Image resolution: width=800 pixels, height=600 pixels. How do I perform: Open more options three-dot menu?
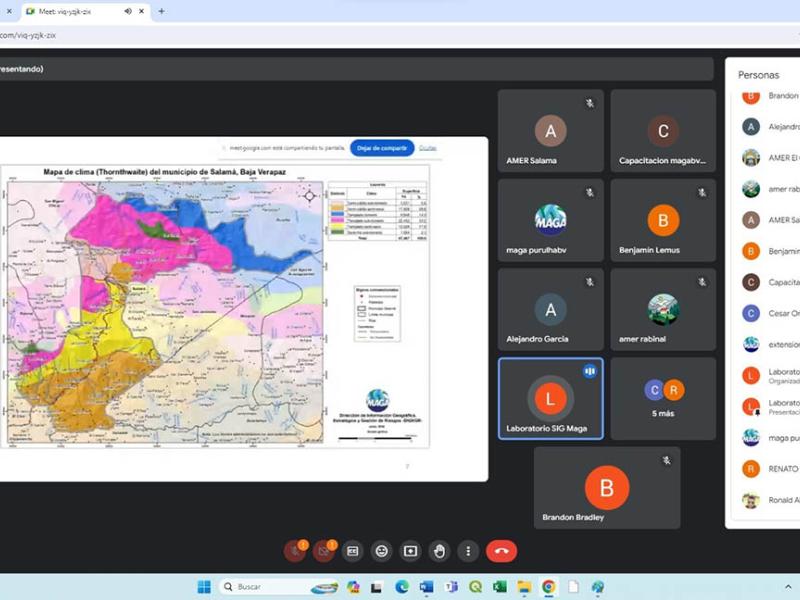[467, 550]
